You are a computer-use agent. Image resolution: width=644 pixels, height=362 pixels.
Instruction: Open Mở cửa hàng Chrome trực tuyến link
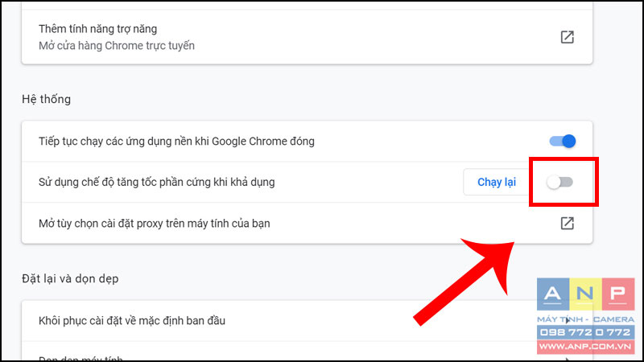pyautogui.click(x=117, y=46)
